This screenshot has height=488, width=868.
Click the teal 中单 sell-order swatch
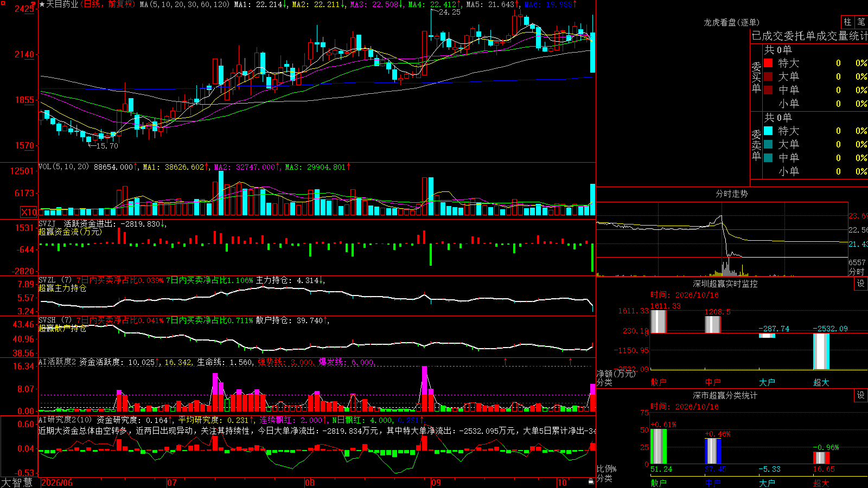point(768,158)
